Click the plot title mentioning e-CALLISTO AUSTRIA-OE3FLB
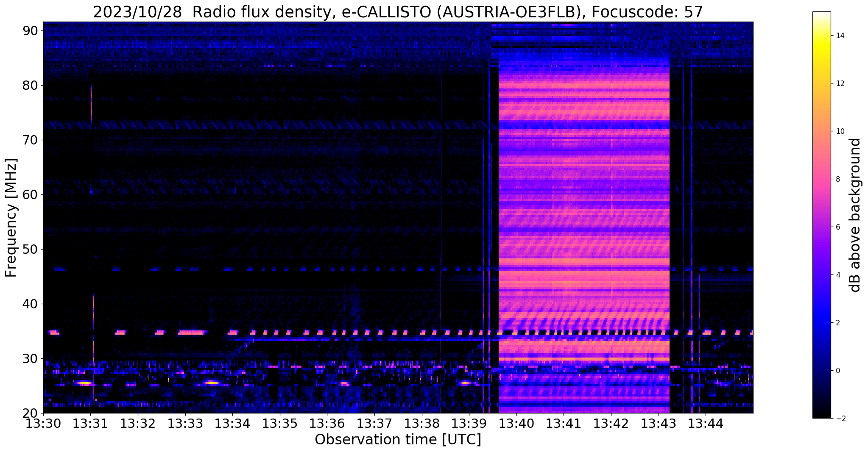This screenshot has width=868, height=452. (x=398, y=12)
